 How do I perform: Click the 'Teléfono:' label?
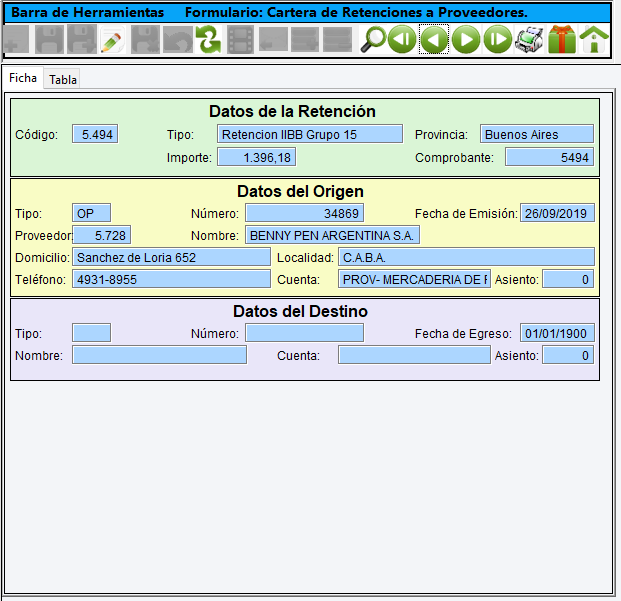(x=40, y=280)
